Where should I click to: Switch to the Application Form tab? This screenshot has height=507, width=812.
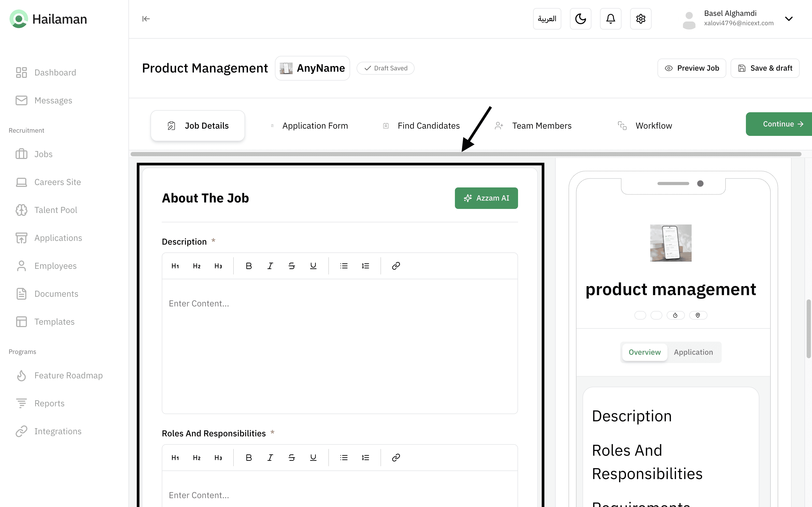point(315,126)
